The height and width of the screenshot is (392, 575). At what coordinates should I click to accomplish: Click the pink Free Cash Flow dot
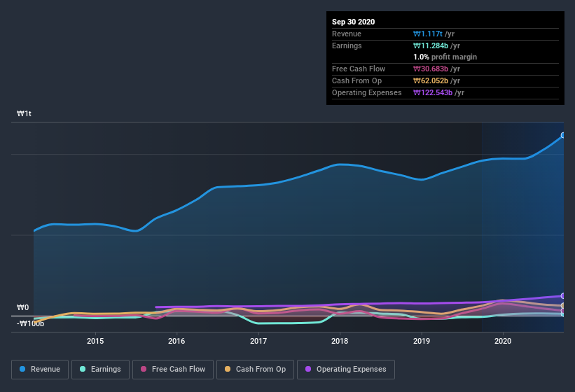(144, 369)
